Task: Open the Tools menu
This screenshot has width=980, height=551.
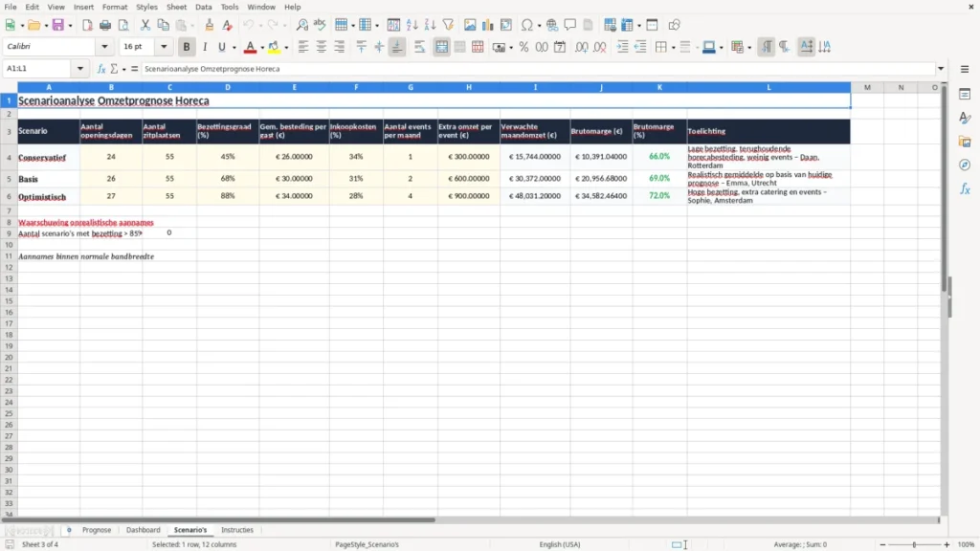Action: [230, 7]
